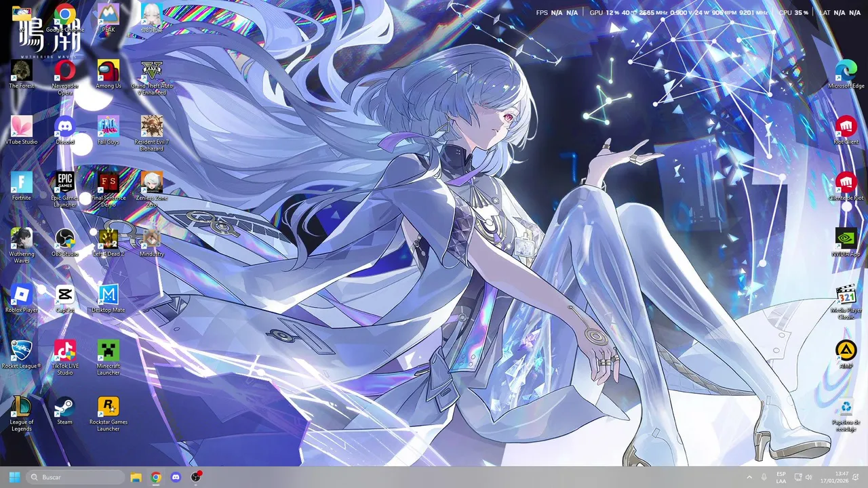Image resolution: width=868 pixels, height=488 pixels.
Task: Open the TikTok LIVE Studio shortcut
Action: [x=65, y=357]
